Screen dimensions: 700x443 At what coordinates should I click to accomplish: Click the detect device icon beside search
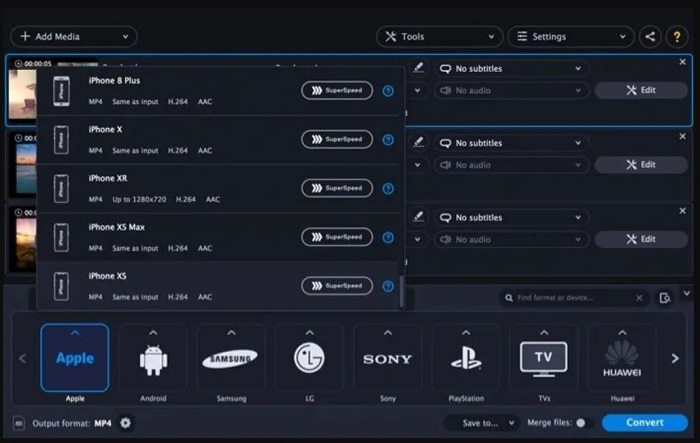pyautogui.click(x=664, y=298)
